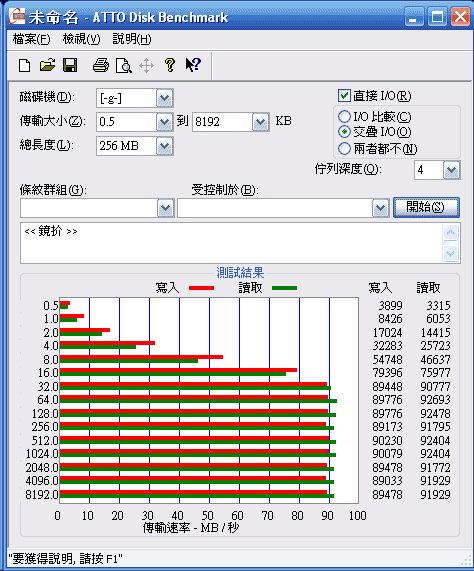Viewport: 474px width, 571px height.
Task: Click the 0.5 transfer size field
Action: click(x=126, y=122)
